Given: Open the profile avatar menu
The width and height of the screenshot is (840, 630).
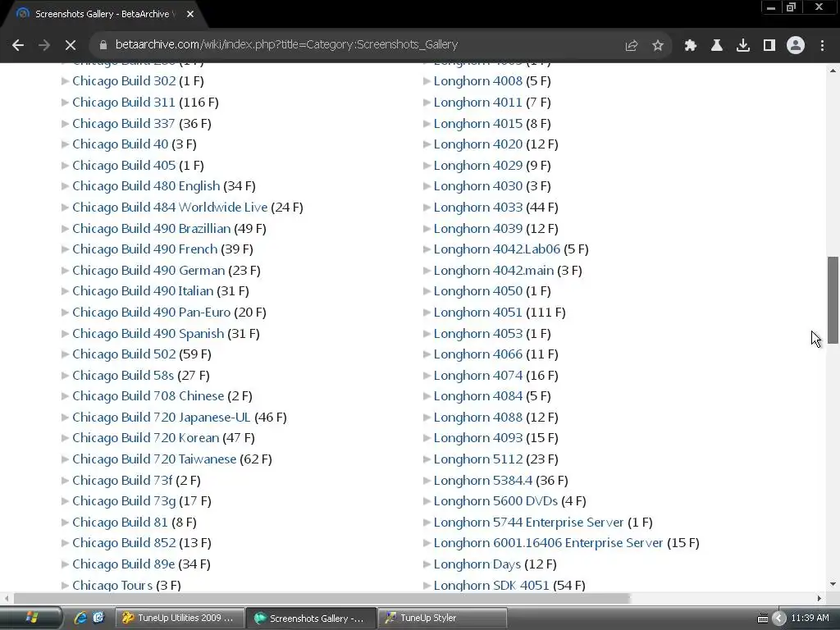Looking at the screenshot, I should 796,46.
